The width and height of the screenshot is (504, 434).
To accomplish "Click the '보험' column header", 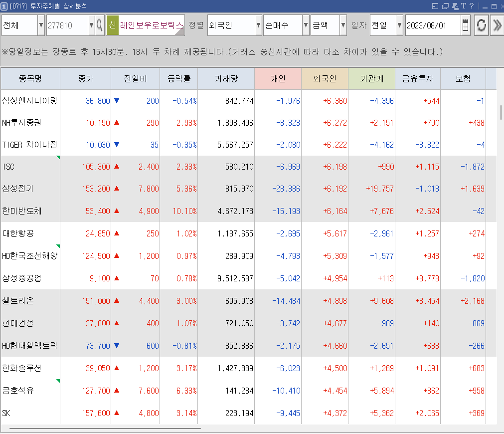I will (x=463, y=78).
